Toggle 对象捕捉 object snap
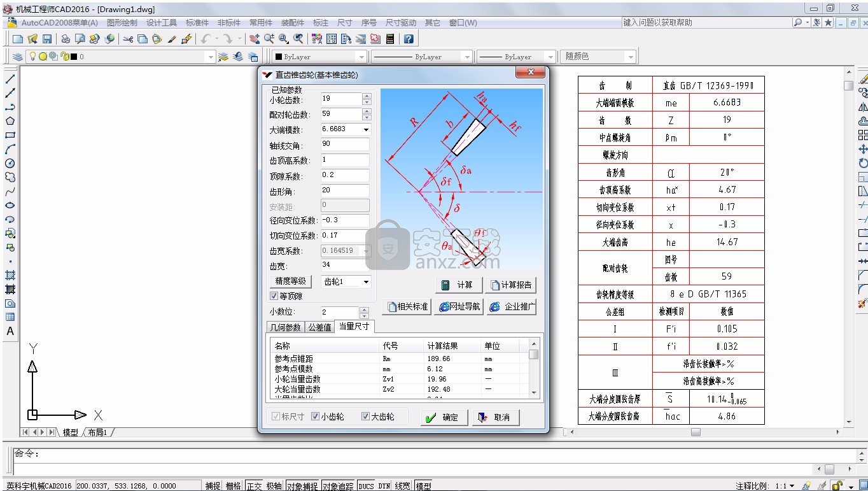868x491 pixels. [302, 486]
